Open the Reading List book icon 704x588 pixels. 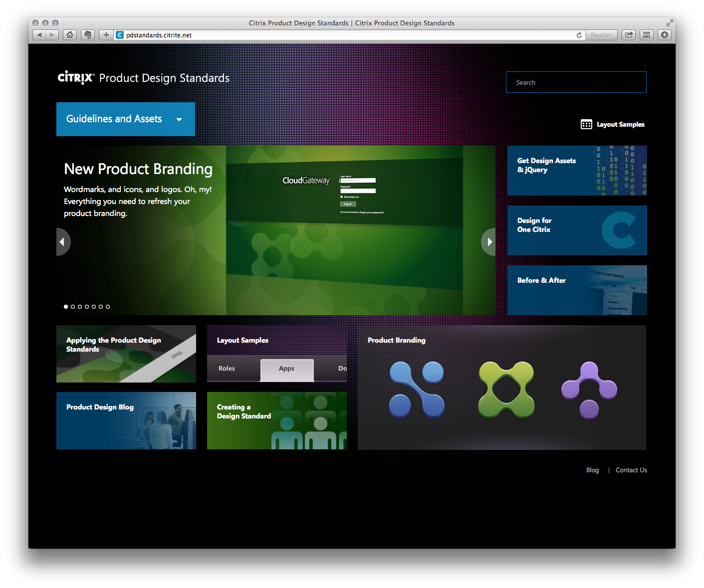[646, 35]
